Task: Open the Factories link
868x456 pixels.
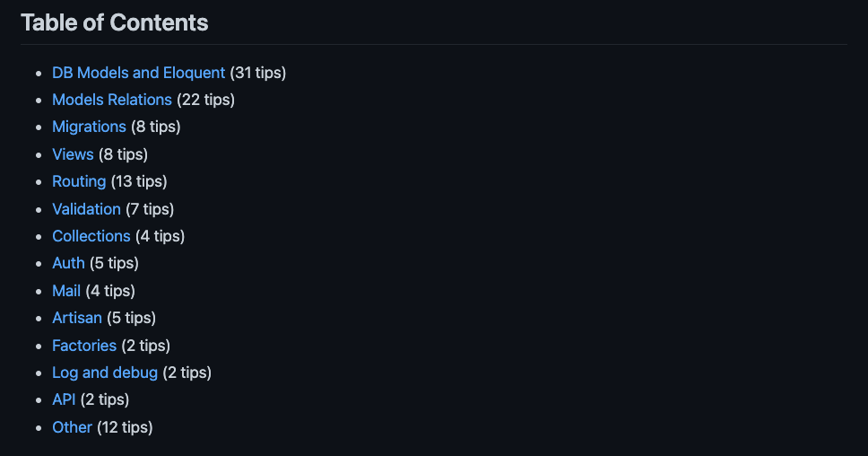Action: pyautogui.click(x=84, y=346)
